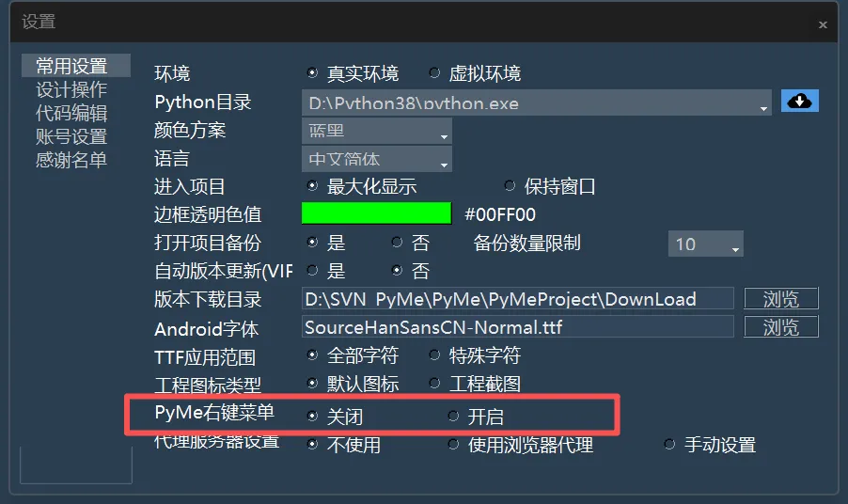
Task: Click the cloud download icon beside Python目录
Action: 799,102
